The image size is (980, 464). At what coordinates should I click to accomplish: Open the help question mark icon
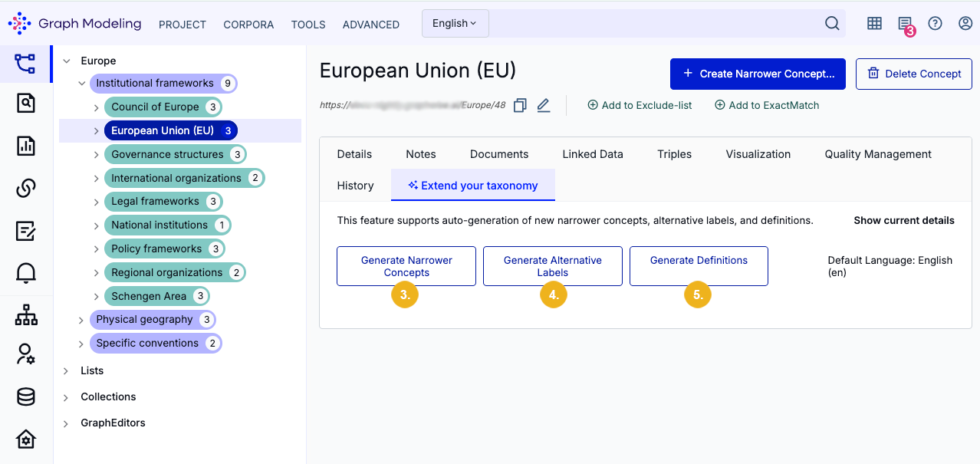pyautogui.click(x=935, y=24)
